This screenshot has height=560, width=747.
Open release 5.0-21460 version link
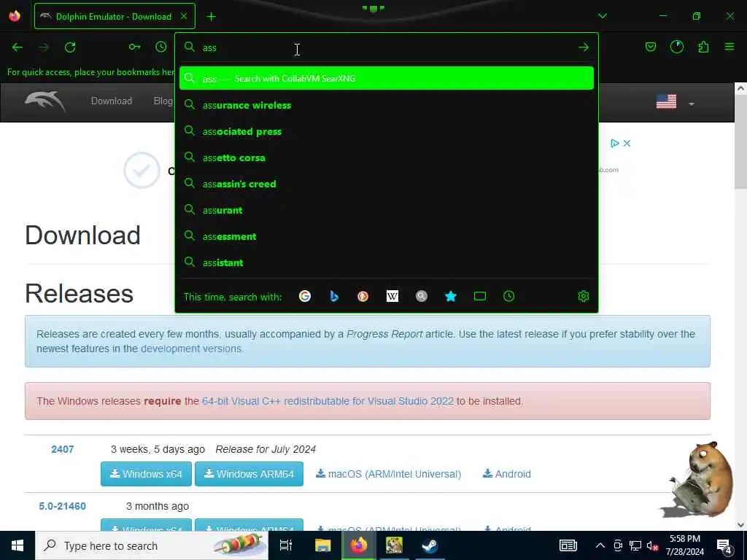(63, 506)
